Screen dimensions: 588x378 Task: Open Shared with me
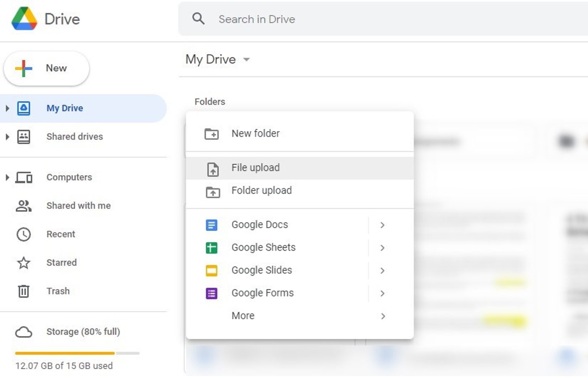[79, 206]
